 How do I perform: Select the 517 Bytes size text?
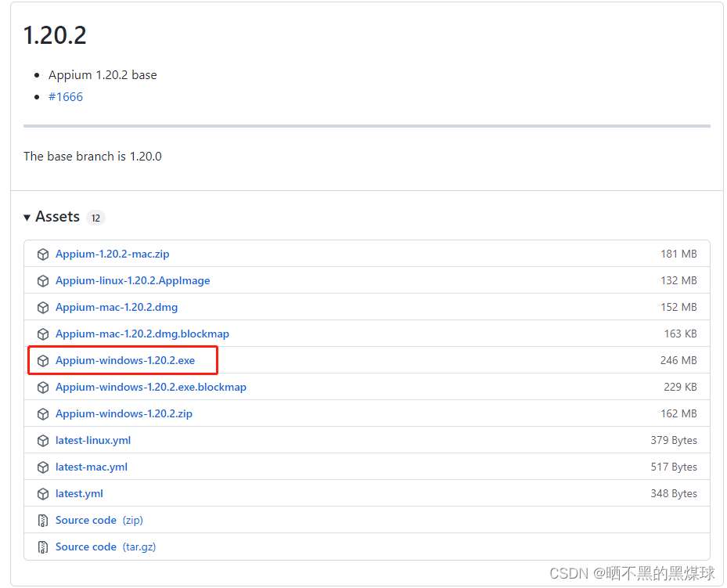point(674,467)
